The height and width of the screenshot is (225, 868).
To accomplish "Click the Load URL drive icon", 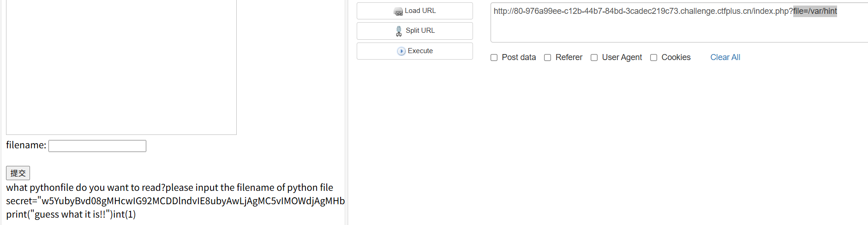I will (x=398, y=11).
